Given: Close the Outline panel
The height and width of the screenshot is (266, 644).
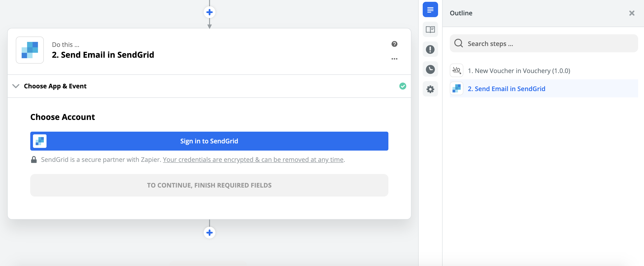Looking at the screenshot, I should tap(632, 13).
